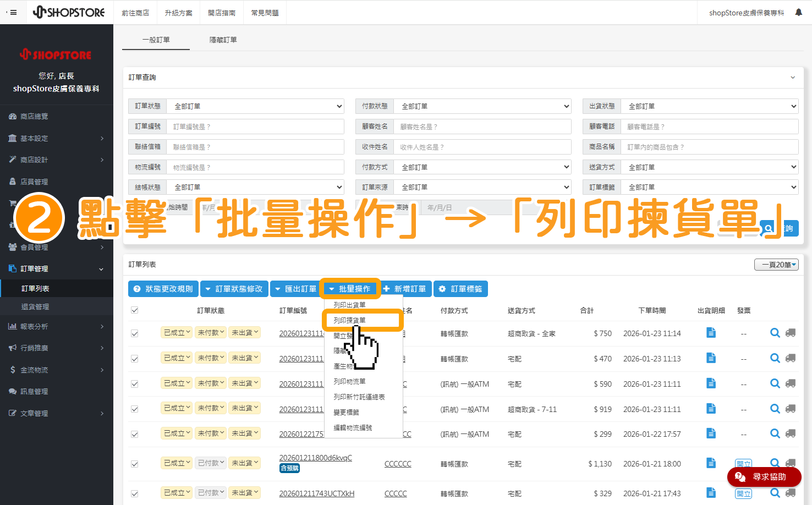Open the notification bell
Viewport: 812px width, 505px height.
[x=798, y=11]
